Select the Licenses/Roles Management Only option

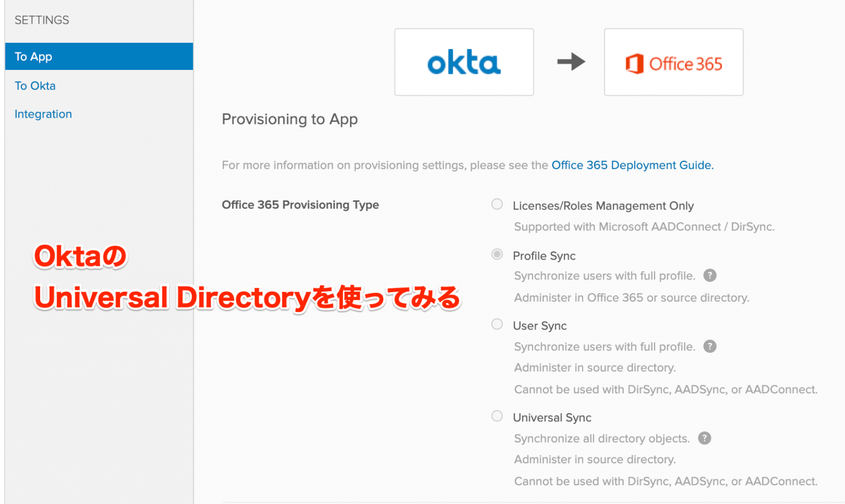497,204
